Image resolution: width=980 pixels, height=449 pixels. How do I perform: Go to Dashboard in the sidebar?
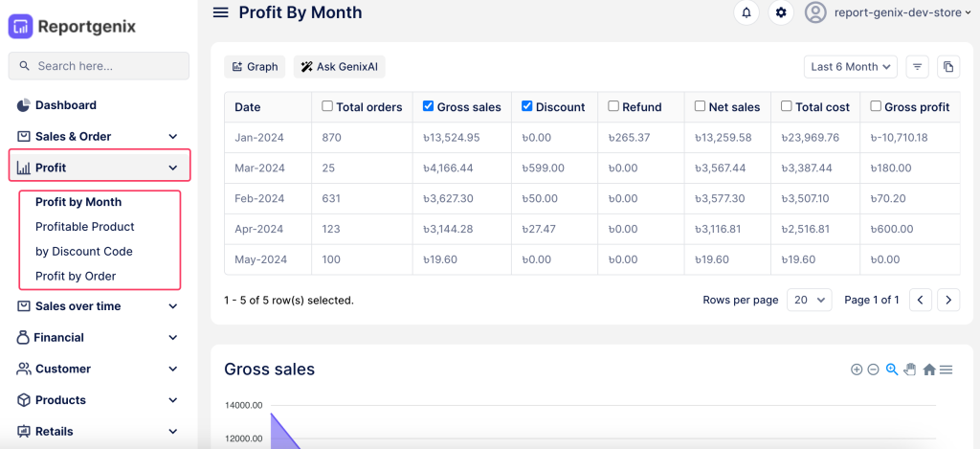click(x=65, y=105)
